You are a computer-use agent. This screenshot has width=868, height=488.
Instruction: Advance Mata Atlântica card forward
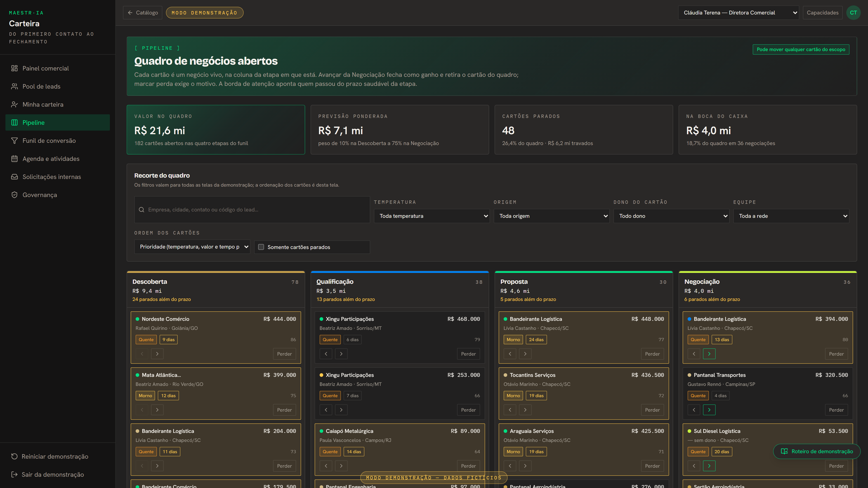pyautogui.click(x=157, y=410)
